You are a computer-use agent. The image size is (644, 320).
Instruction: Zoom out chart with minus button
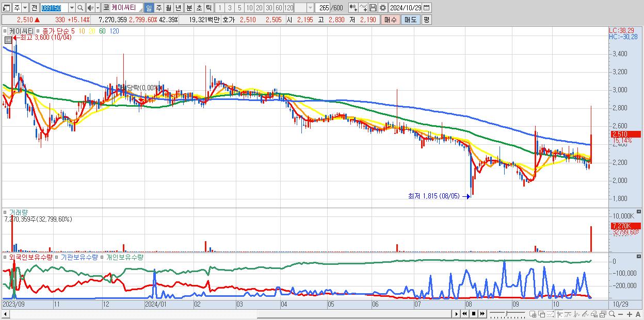tap(620, 314)
